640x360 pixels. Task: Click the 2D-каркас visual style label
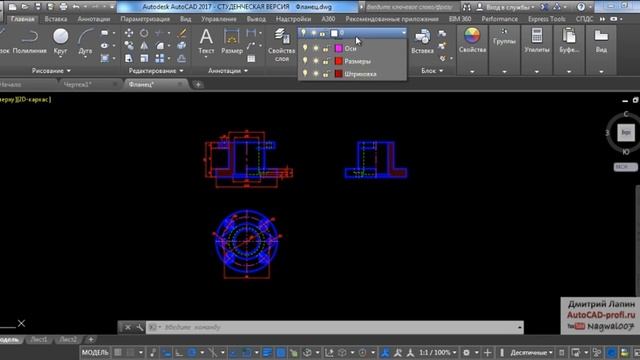tap(34, 99)
